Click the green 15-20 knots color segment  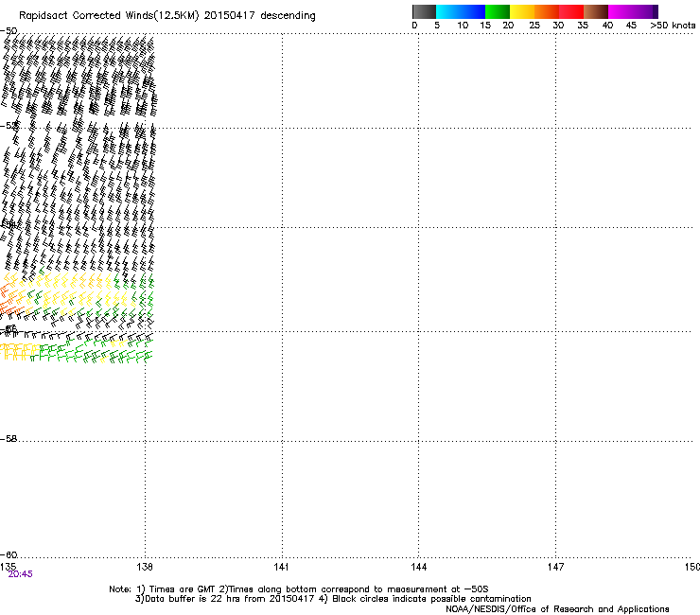click(498, 11)
